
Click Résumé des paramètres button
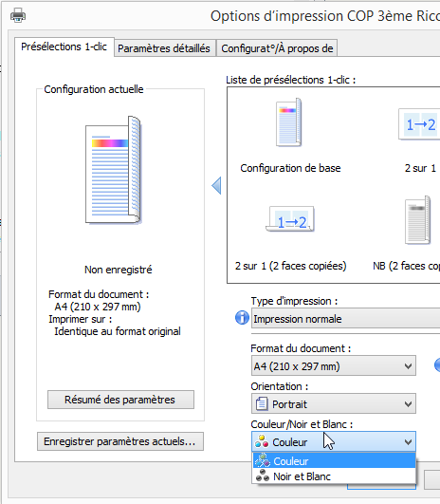[x=120, y=400]
